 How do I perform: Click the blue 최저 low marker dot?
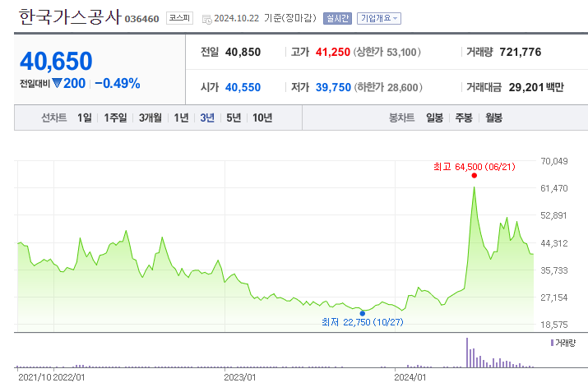tap(362, 313)
